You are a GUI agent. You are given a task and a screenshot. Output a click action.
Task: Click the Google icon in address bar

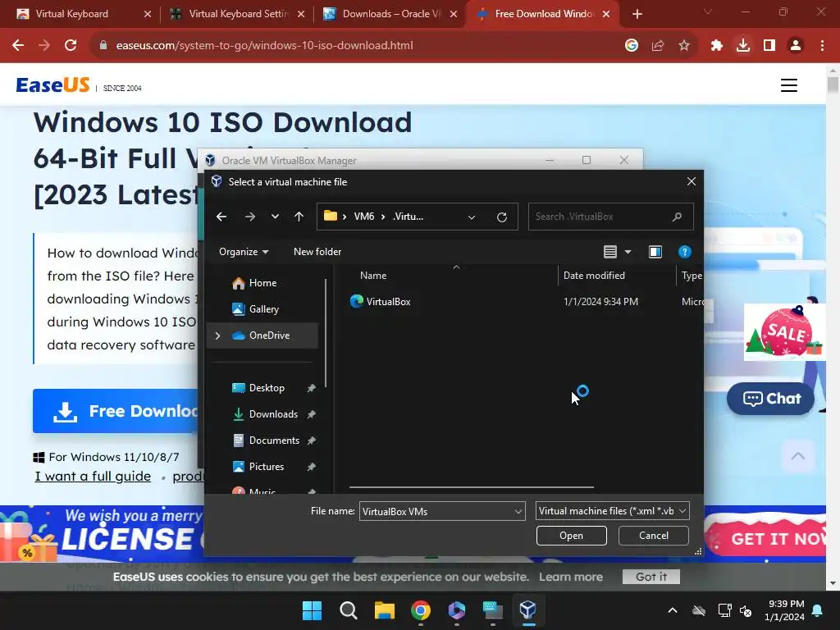tap(632, 45)
